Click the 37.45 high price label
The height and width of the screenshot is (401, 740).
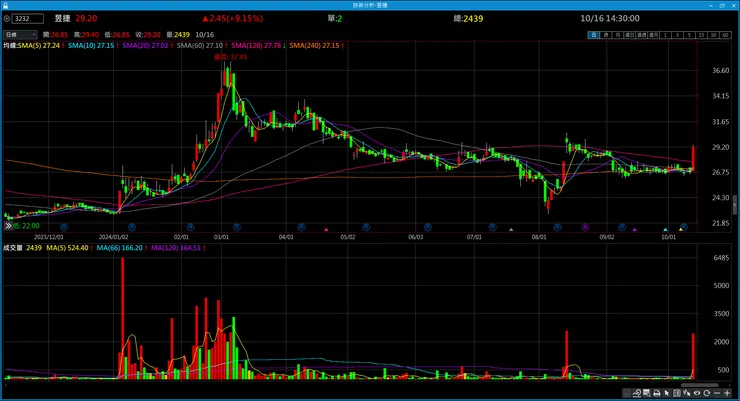[x=231, y=57]
